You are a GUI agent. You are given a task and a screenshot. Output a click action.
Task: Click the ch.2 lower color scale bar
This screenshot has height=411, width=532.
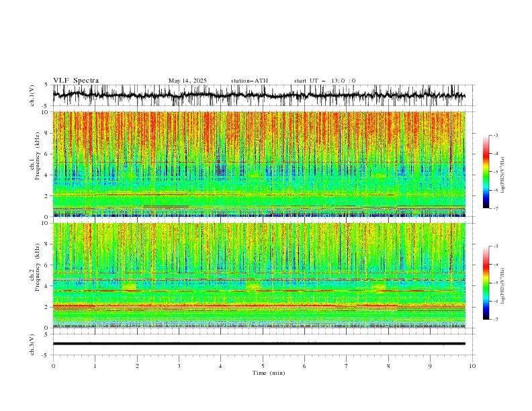486,283
